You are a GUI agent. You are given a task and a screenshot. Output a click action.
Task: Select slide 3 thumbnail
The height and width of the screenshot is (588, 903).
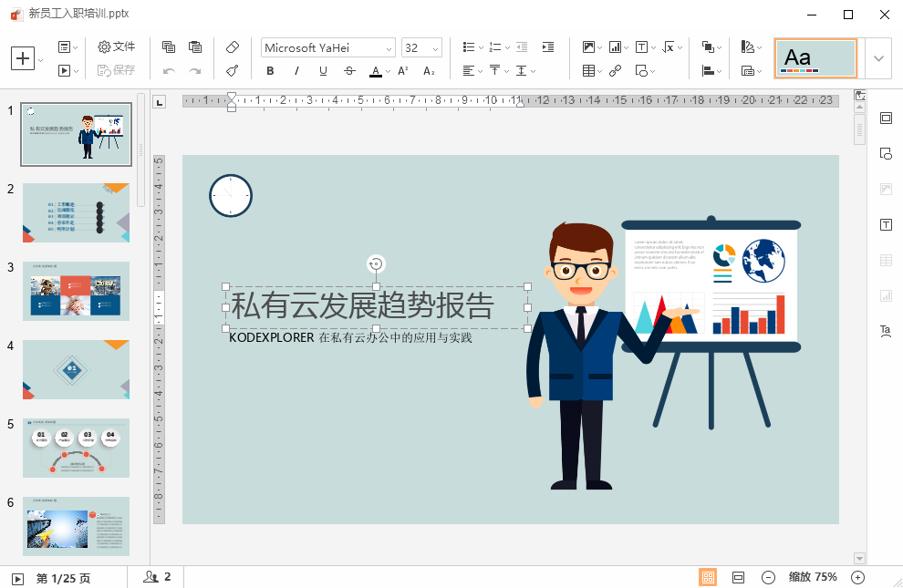coord(76,290)
